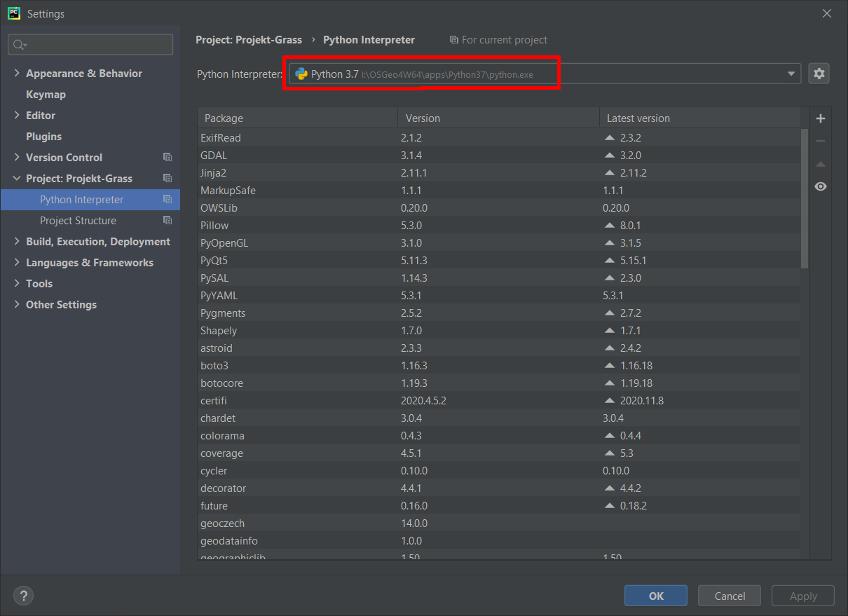
Task: Click the uninstall package minus icon
Action: [x=820, y=140]
